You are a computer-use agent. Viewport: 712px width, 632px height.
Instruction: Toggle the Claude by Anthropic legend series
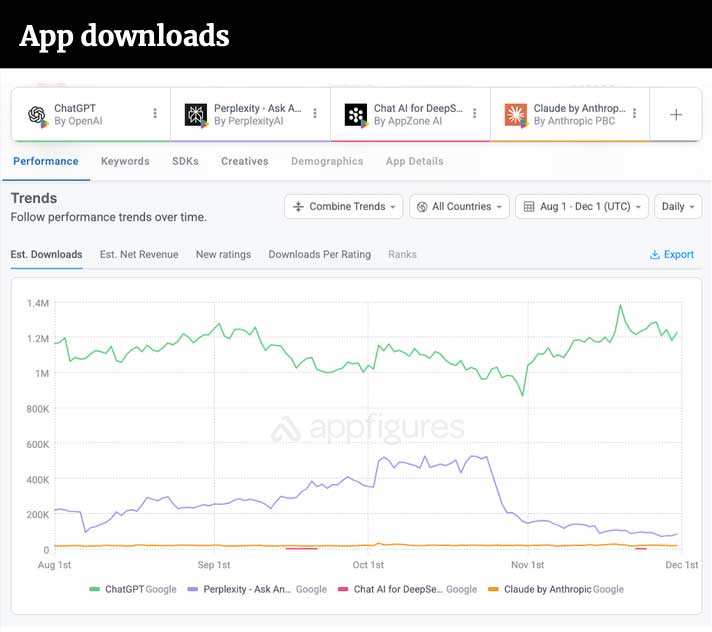pyautogui.click(x=556, y=589)
